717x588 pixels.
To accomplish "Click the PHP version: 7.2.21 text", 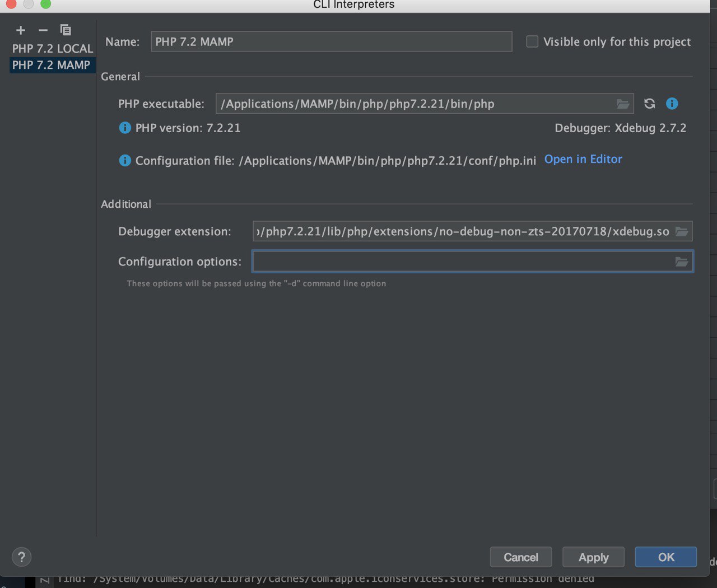I will click(x=188, y=128).
